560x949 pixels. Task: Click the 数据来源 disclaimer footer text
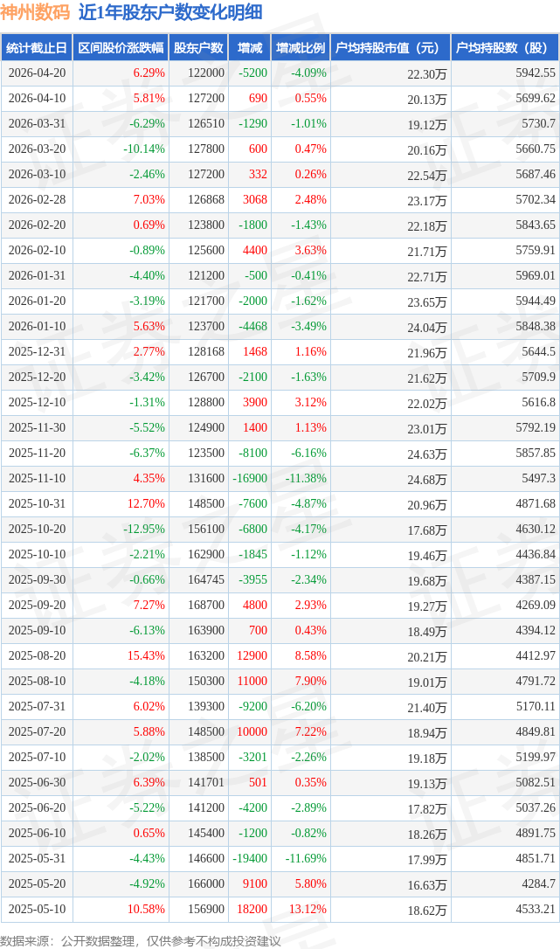[140, 940]
